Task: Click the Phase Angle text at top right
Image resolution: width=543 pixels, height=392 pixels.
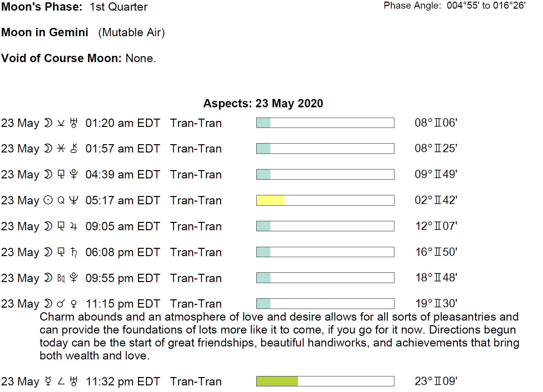Action: click(454, 6)
